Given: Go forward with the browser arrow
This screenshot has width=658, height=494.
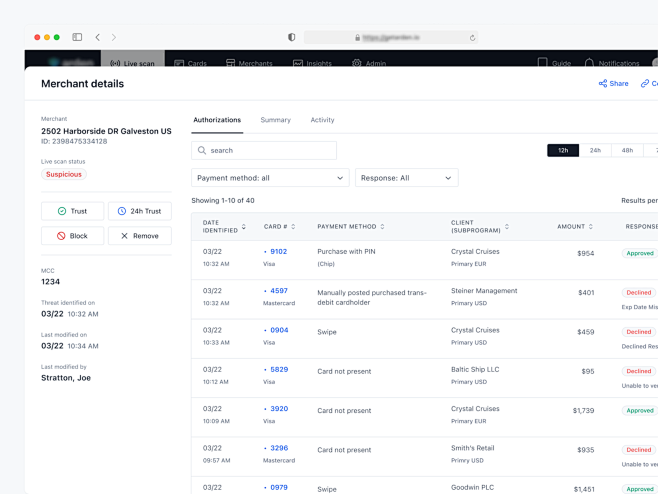Looking at the screenshot, I should 114,37.
